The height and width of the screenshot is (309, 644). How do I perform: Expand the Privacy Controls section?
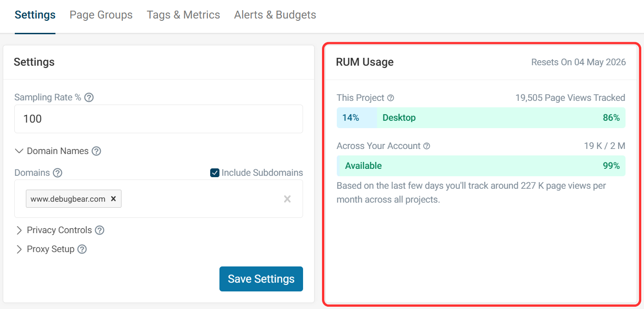coord(19,230)
